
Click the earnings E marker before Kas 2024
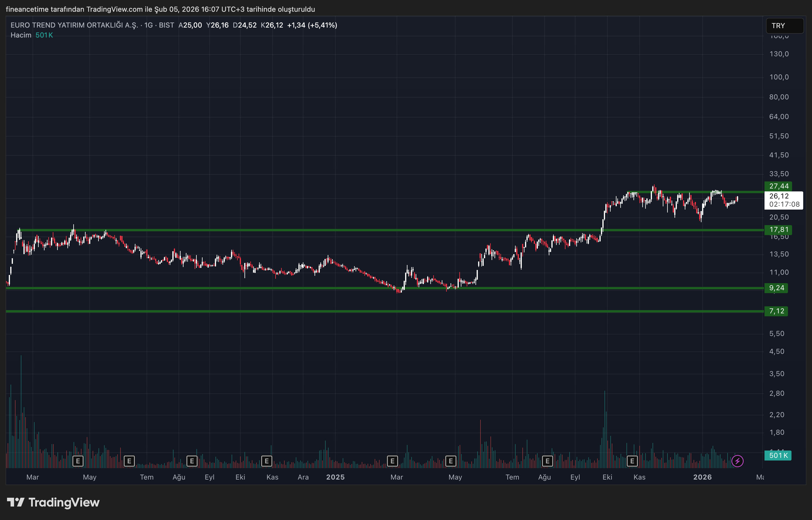(267, 461)
